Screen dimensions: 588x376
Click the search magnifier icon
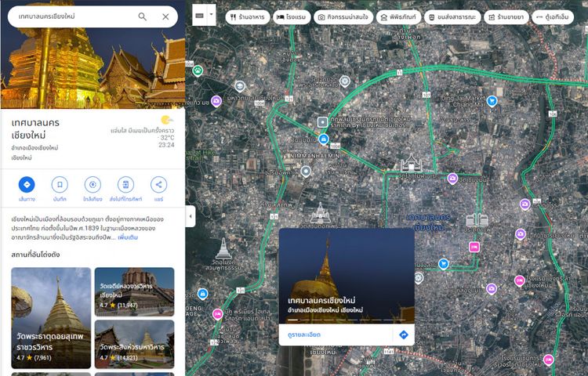point(142,16)
